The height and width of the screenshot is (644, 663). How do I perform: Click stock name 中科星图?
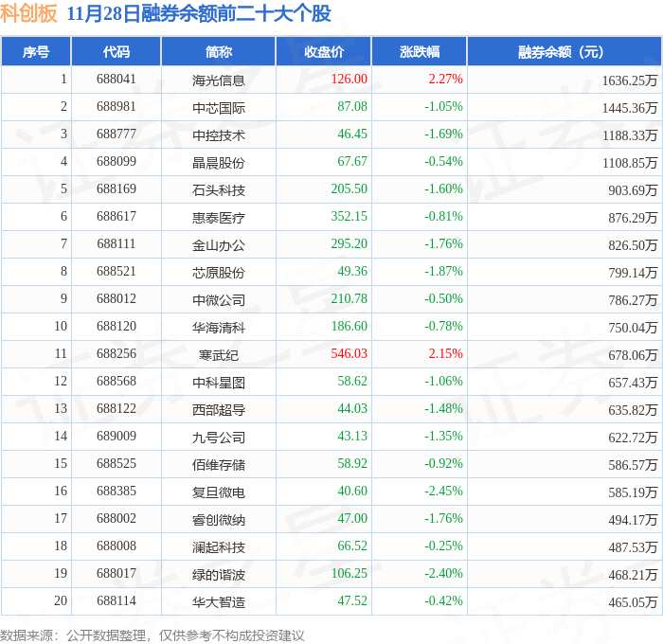pyautogui.click(x=219, y=383)
